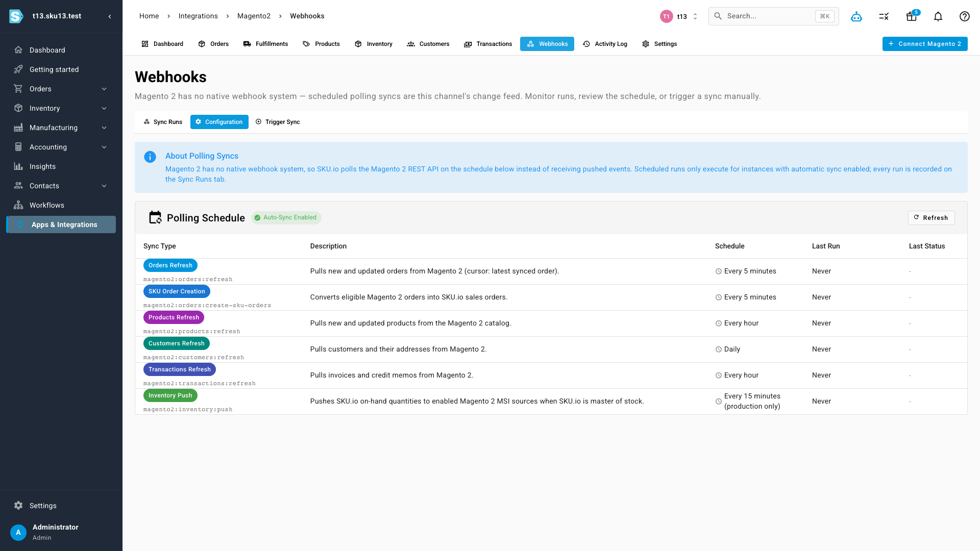This screenshot has width=980, height=551.
Task: Click the Getting started rocket icon
Action: (x=18, y=69)
